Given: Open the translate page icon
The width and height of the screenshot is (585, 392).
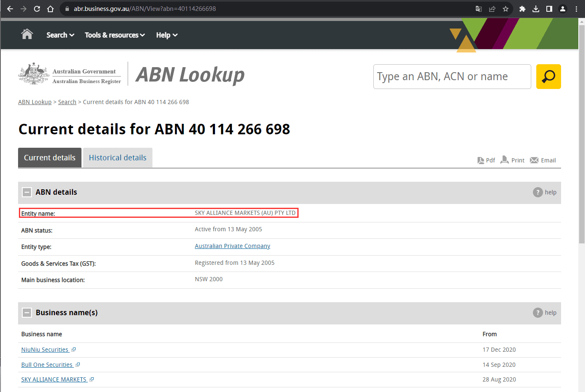Looking at the screenshot, I should pos(478,9).
